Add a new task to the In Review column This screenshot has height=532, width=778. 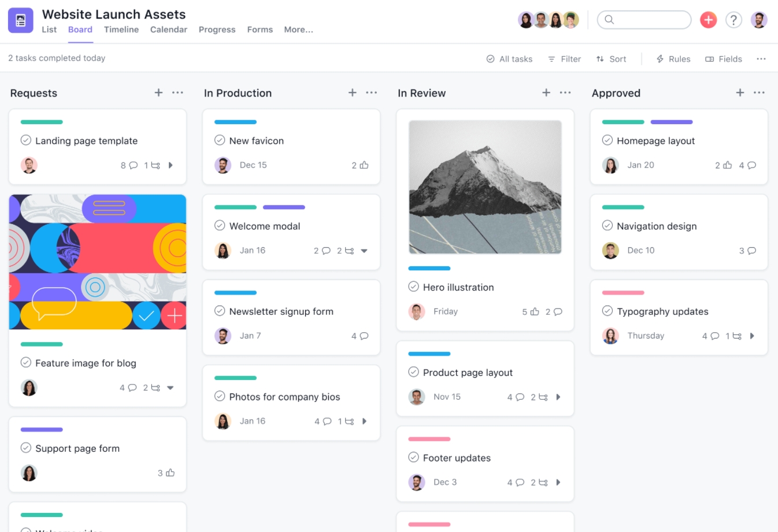click(546, 92)
